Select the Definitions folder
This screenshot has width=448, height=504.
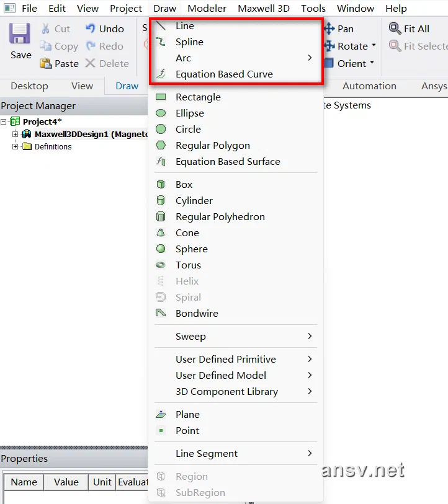53,146
